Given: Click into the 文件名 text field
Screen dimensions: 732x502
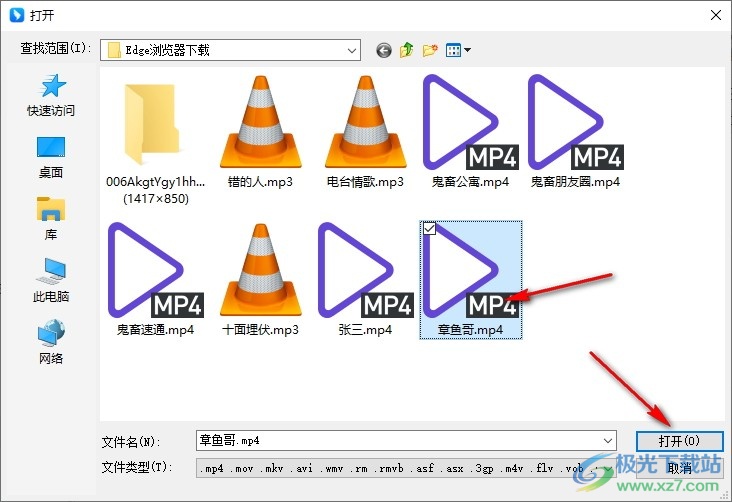Looking at the screenshot, I should [406, 441].
